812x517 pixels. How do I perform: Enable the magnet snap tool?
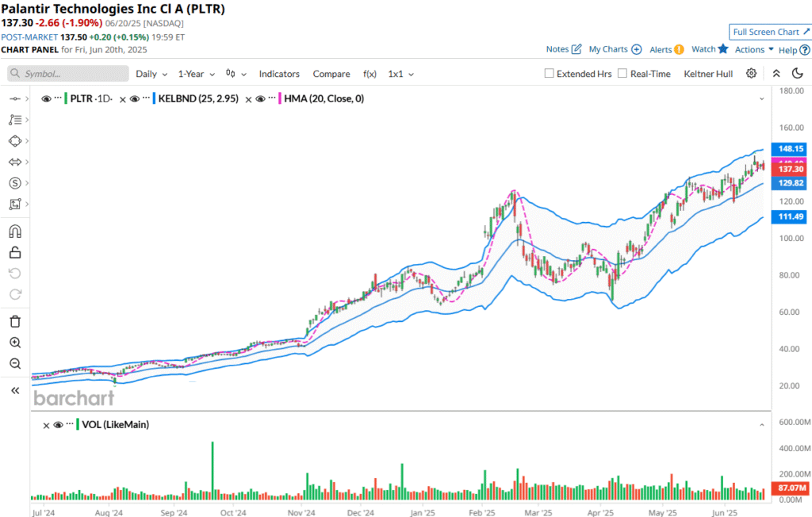15,232
